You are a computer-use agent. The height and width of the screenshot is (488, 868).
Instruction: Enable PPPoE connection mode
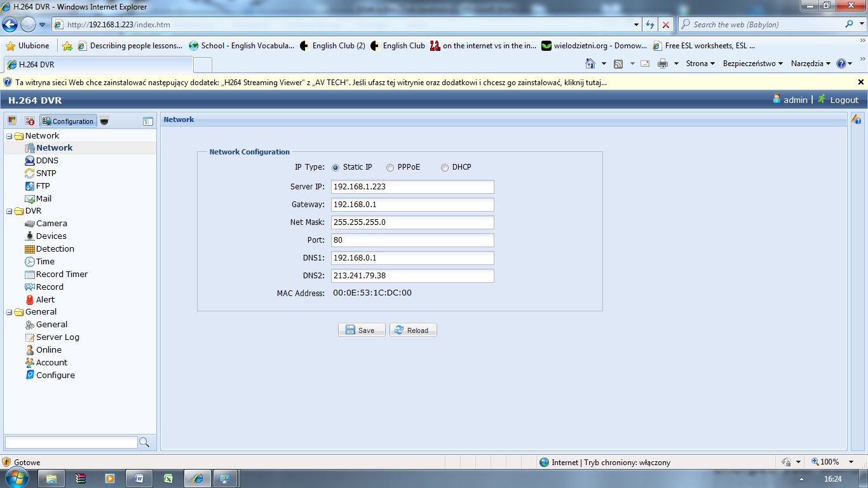389,167
